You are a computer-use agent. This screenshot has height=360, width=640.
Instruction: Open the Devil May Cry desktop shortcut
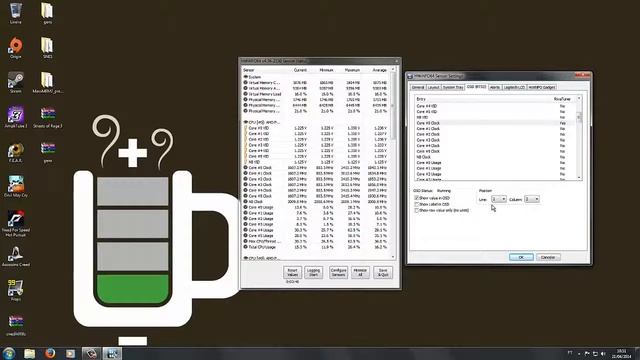16,186
